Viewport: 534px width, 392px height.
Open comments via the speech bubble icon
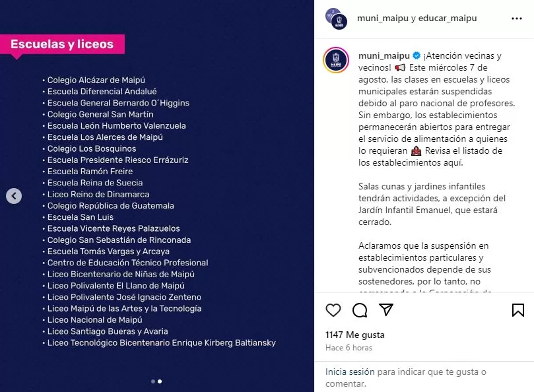point(360,310)
